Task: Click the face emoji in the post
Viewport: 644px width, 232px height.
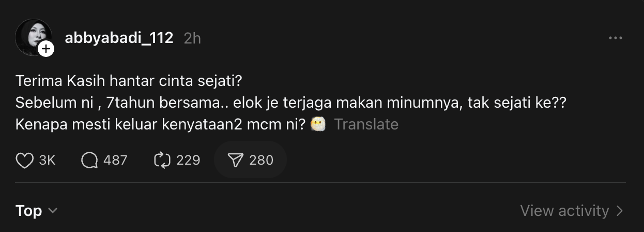Action: tap(318, 125)
